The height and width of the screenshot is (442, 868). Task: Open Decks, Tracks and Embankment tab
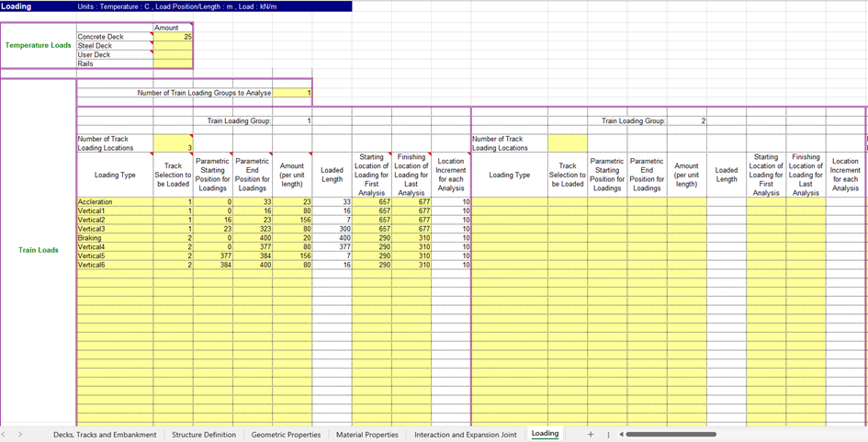coord(106,435)
